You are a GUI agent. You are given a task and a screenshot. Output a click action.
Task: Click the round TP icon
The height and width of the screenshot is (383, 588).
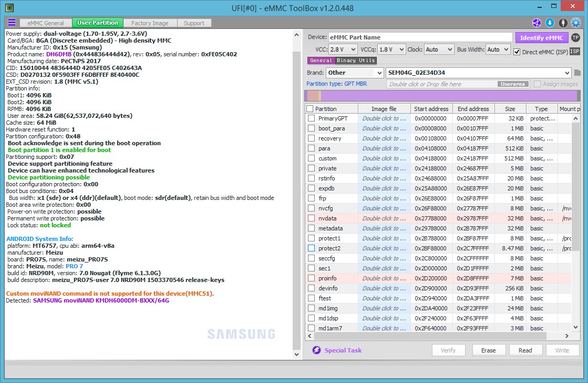click(x=575, y=37)
